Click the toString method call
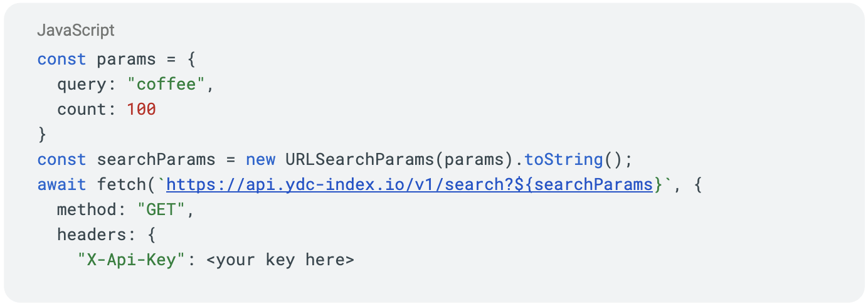The height and width of the screenshot is (306, 868). pyautogui.click(x=564, y=159)
